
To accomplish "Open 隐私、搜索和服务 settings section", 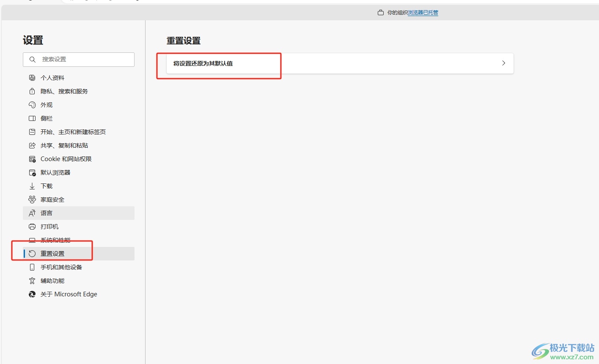I will point(79,91).
